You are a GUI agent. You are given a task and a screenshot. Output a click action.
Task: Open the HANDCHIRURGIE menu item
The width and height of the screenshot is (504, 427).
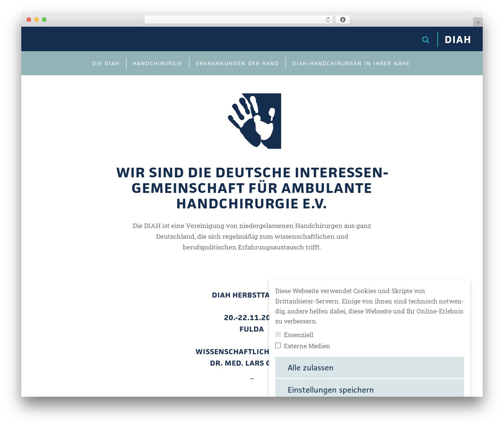point(157,63)
